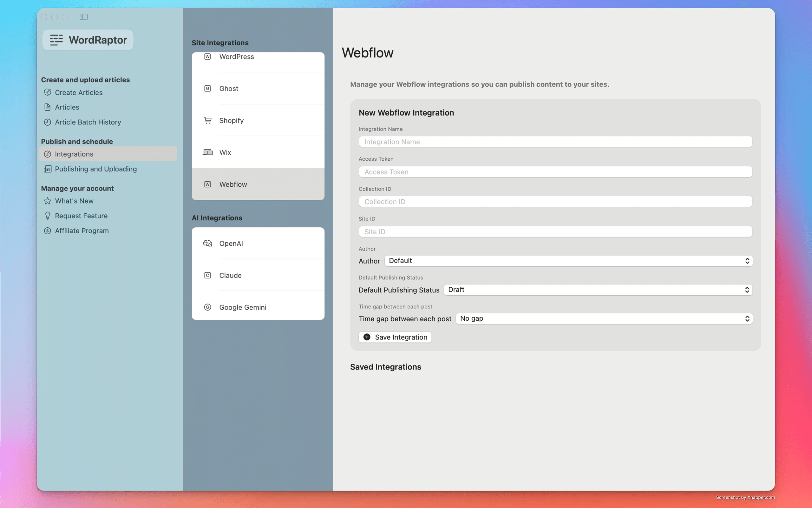This screenshot has width=812, height=508.
Task: Select the Wix integration
Action: click(x=258, y=152)
